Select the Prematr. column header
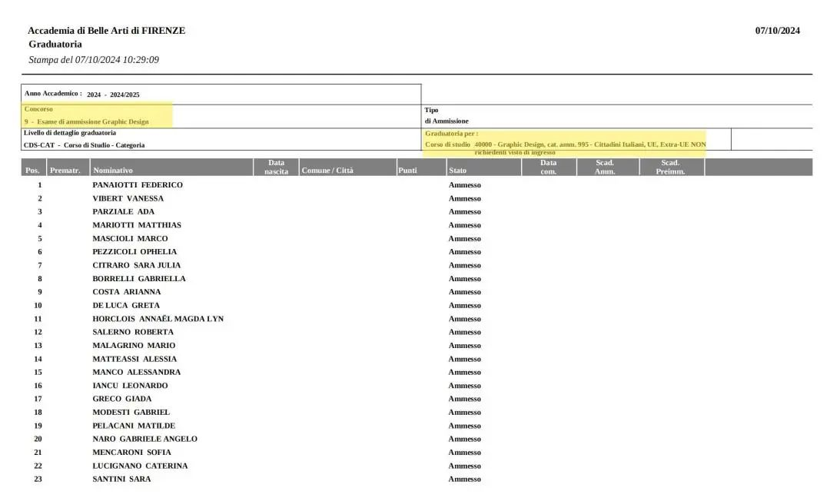 (x=65, y=171)
